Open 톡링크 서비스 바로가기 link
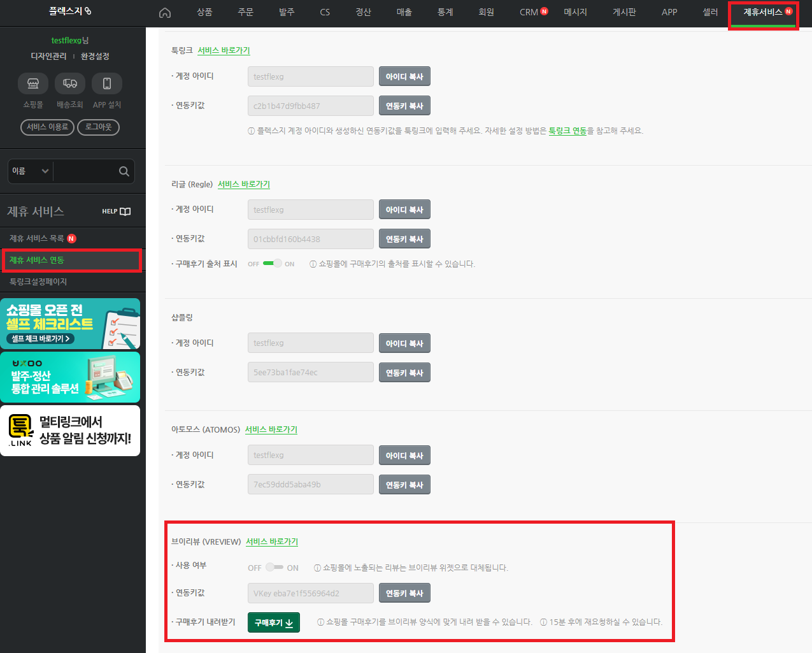The width and height of the screenshot is (812, 653). point(224,50)
